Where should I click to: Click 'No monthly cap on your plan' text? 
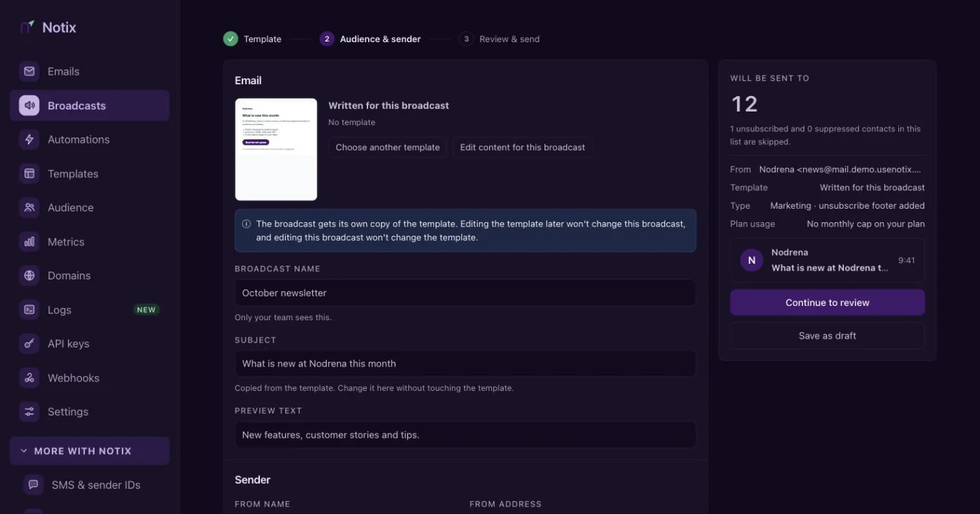866,224
